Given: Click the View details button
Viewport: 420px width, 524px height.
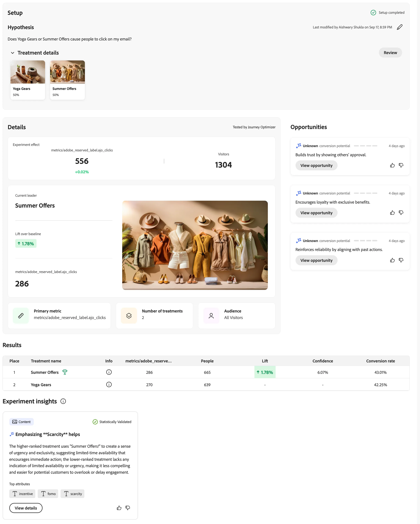Looking at the screenshot, I should pyautogui.click(x=26, y=508).
